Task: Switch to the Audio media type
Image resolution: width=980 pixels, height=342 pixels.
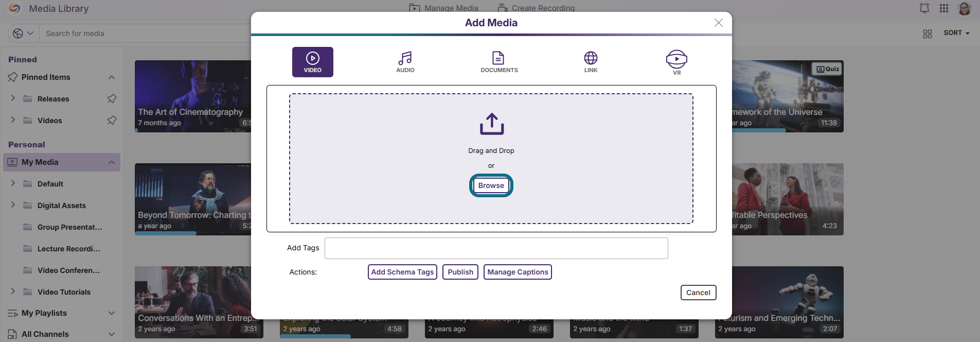Action: coord(405,62)
